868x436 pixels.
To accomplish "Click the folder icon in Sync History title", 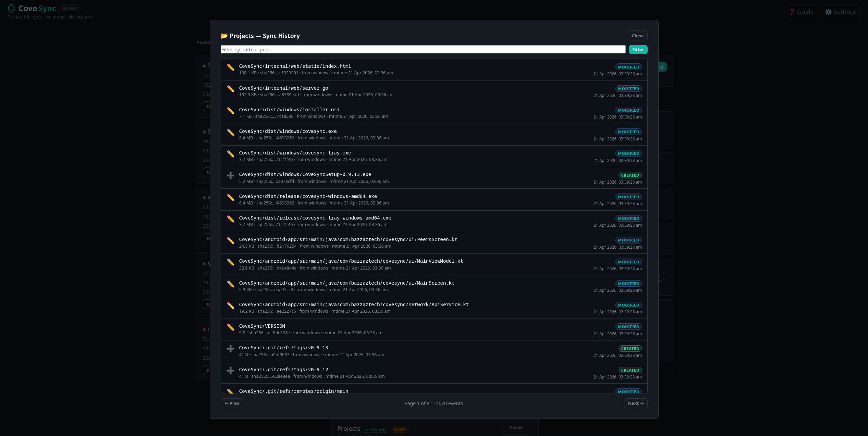I will (224, 36).
